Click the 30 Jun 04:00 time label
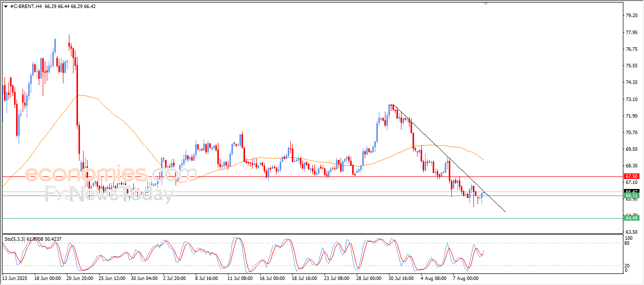The width and height of the screenshot is (644, 285). pyautogui.click(x=145, y=277)
